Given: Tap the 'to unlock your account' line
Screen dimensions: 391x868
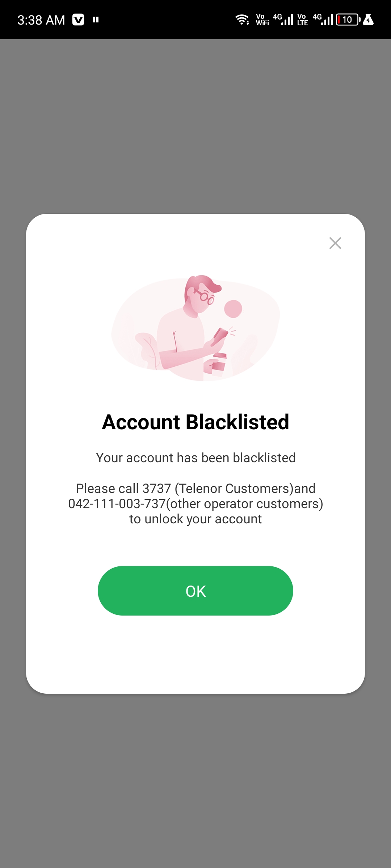Looking at the screenshot, I should pyautogui.click(x=195, y=519).
